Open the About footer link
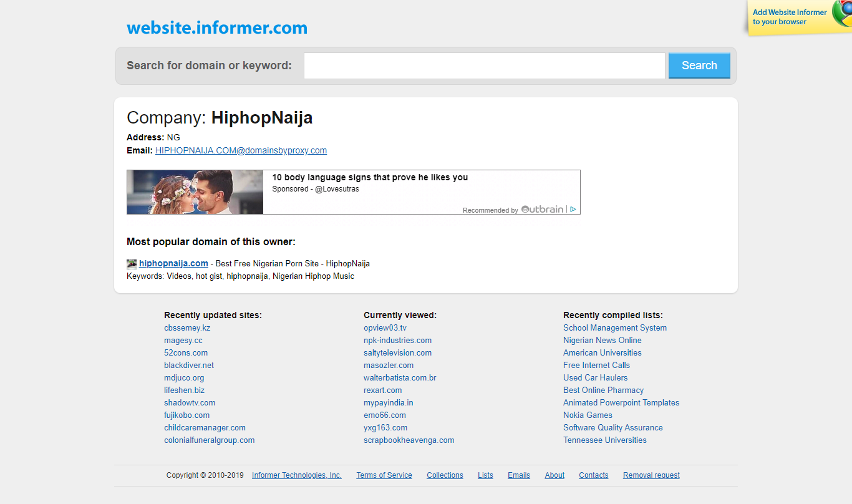The width and height of the screenshot is (852, 504). [x=554, y=475]
